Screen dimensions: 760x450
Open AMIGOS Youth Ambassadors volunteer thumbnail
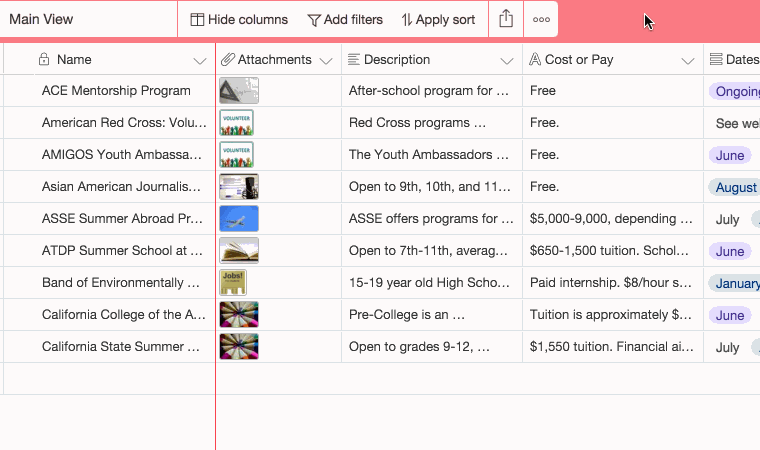237,155
